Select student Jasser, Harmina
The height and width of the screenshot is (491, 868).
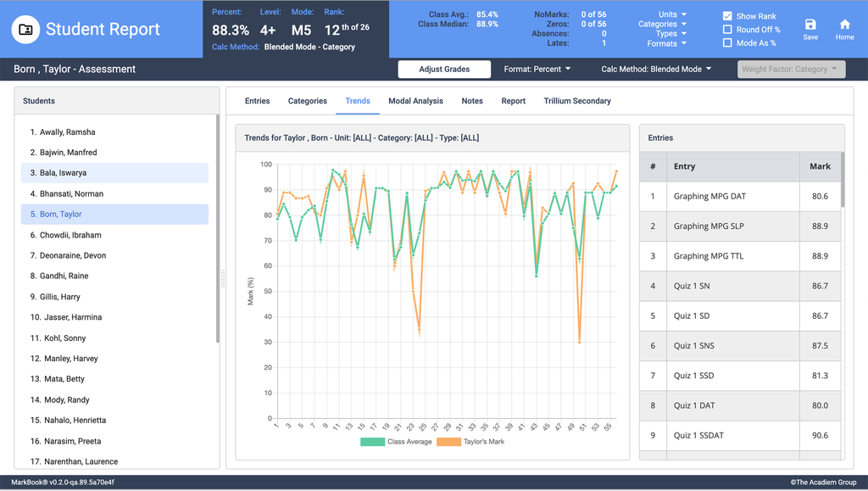point(114,317)
